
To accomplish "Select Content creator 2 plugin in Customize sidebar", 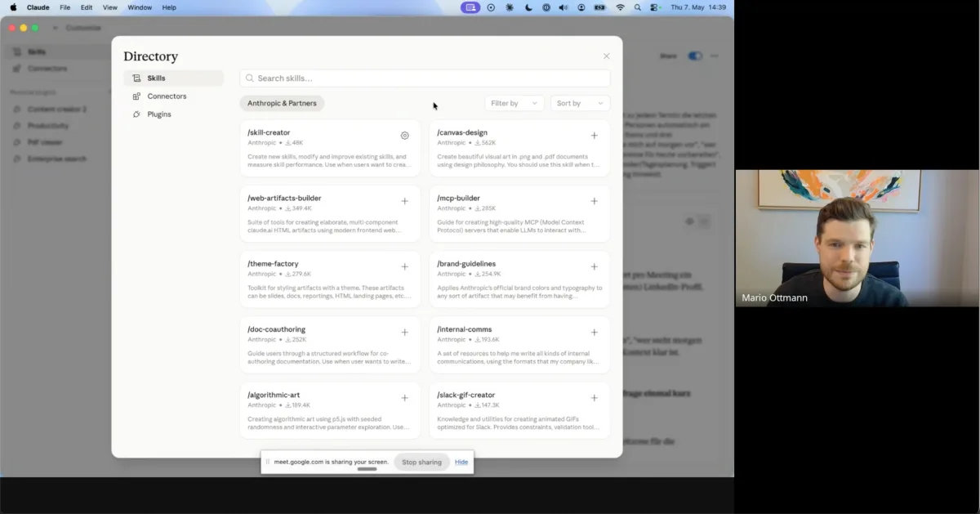I will pos(56,110).
